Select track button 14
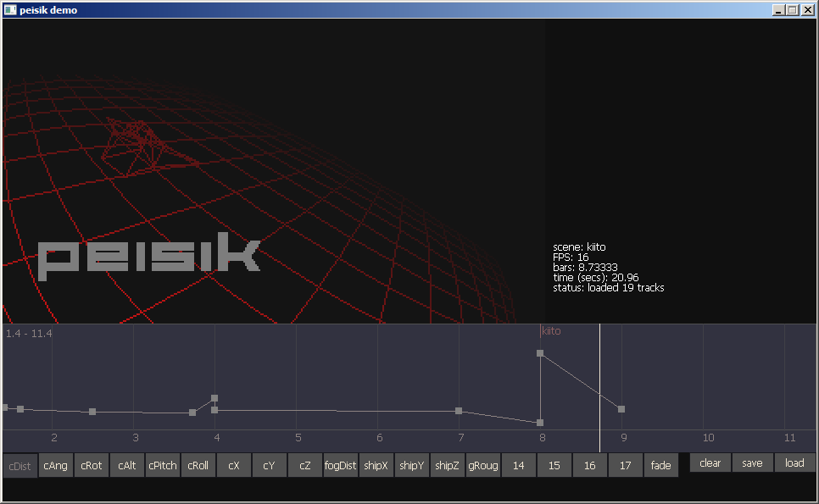Image resolution: width=819 pixels, height=504 pixels. [x=519, y=465]
